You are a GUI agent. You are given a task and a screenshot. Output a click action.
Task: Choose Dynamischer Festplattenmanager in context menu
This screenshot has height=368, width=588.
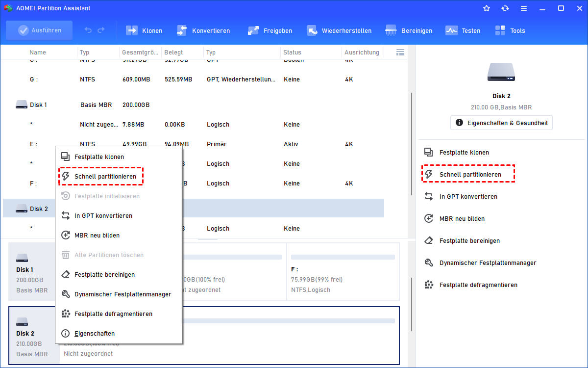(x=119, y=294)
